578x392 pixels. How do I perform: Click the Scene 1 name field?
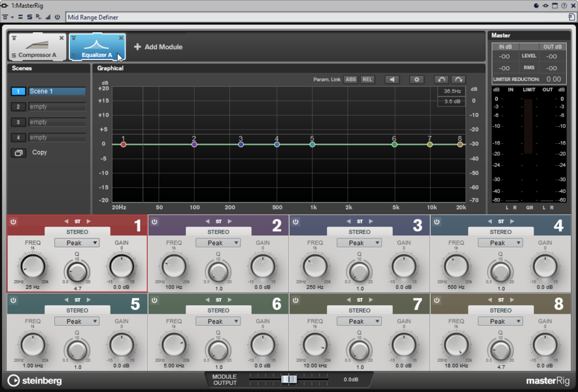57,91
